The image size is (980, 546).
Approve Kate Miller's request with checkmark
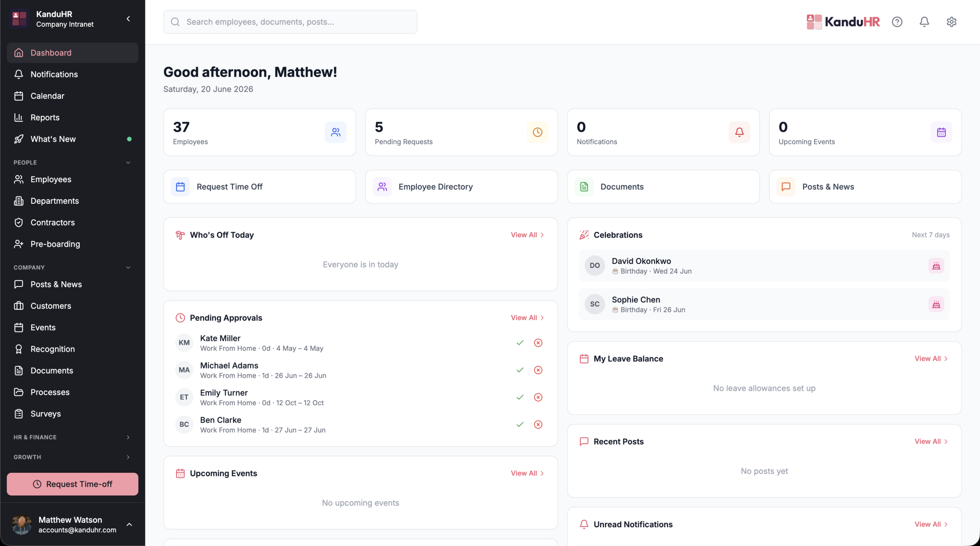520,343
